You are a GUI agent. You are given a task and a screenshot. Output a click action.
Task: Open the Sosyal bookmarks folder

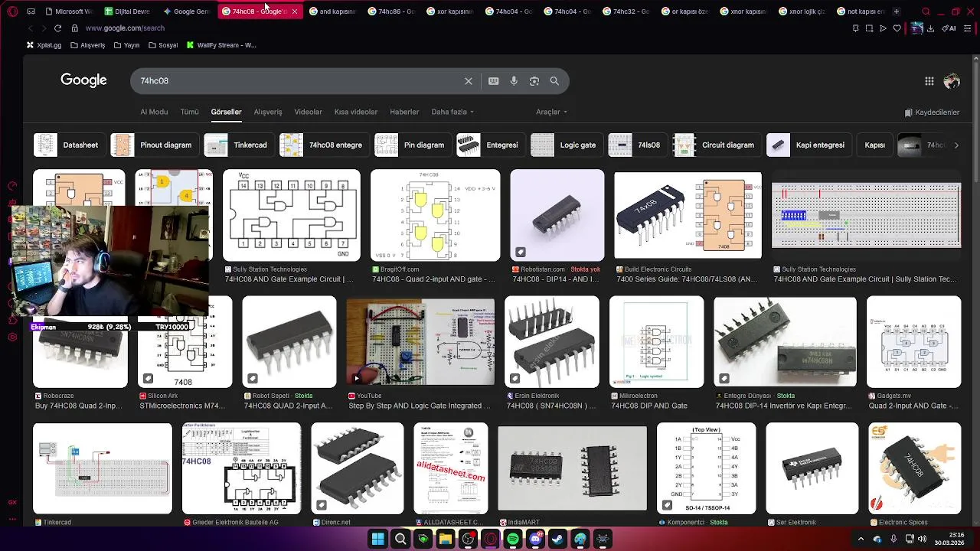click(162, 45)
